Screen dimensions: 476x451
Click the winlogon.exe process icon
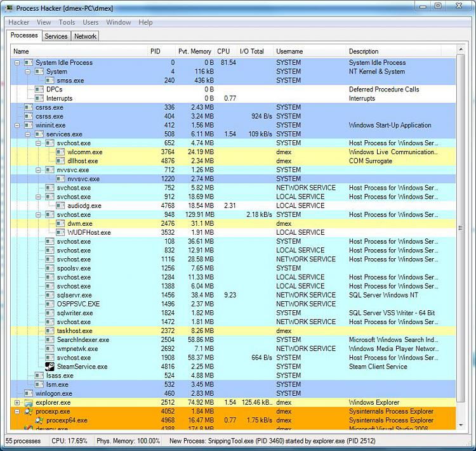(29, 393)
